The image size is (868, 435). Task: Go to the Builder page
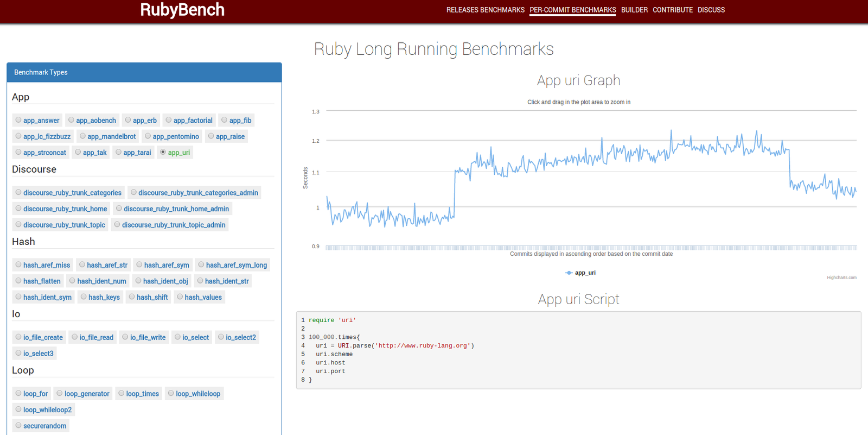click(634, 10)
